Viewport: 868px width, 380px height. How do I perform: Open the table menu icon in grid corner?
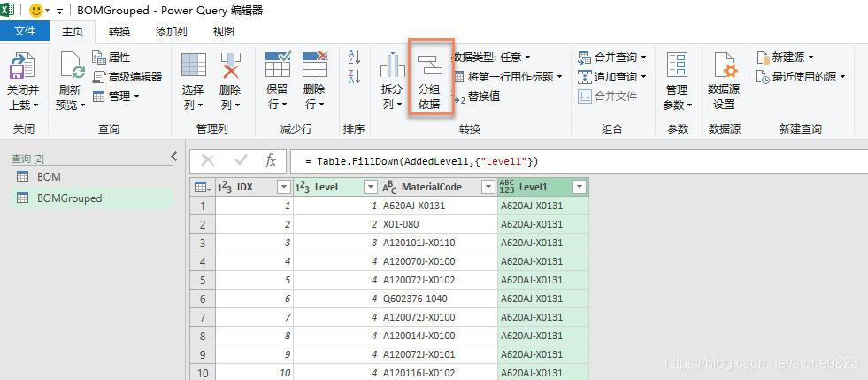click(x=203, y=187)
